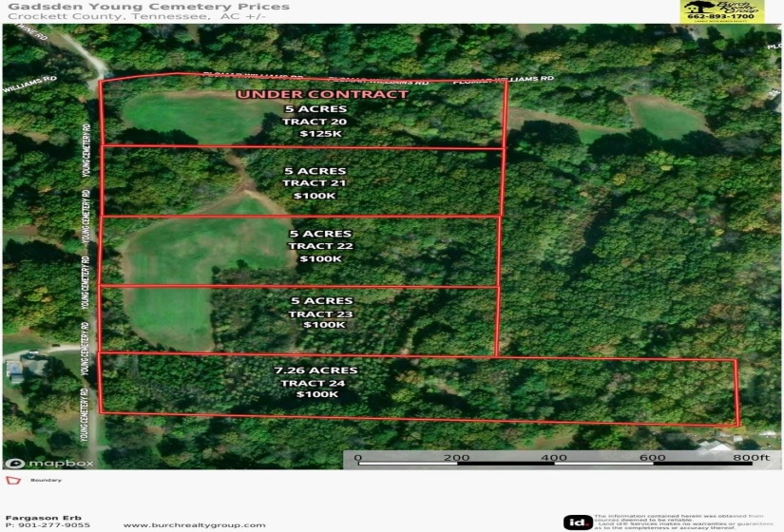784x532 pixels.
Task: Click the Boundary legend text
Action: [46, 480]
